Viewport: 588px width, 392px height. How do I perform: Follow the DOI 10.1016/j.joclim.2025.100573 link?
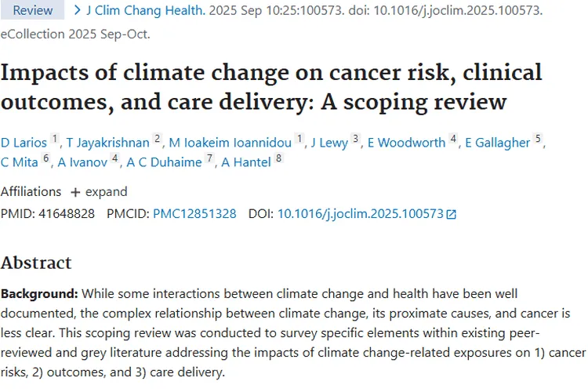[x=361, y=213]
